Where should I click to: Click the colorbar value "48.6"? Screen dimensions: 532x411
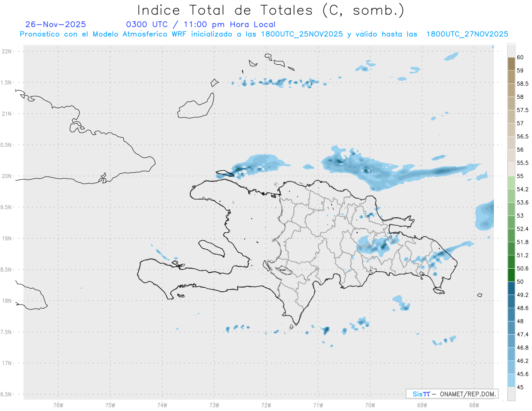523,308
